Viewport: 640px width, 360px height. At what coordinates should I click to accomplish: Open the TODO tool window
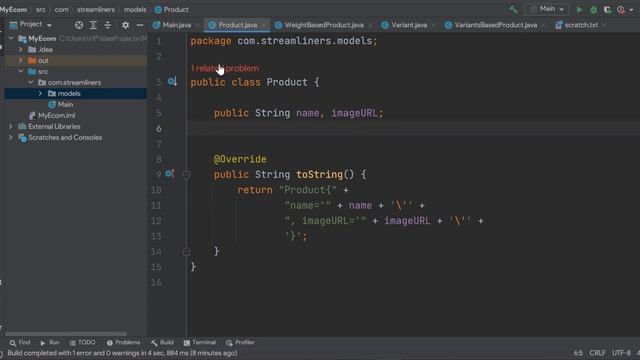(x=82, y=342)
